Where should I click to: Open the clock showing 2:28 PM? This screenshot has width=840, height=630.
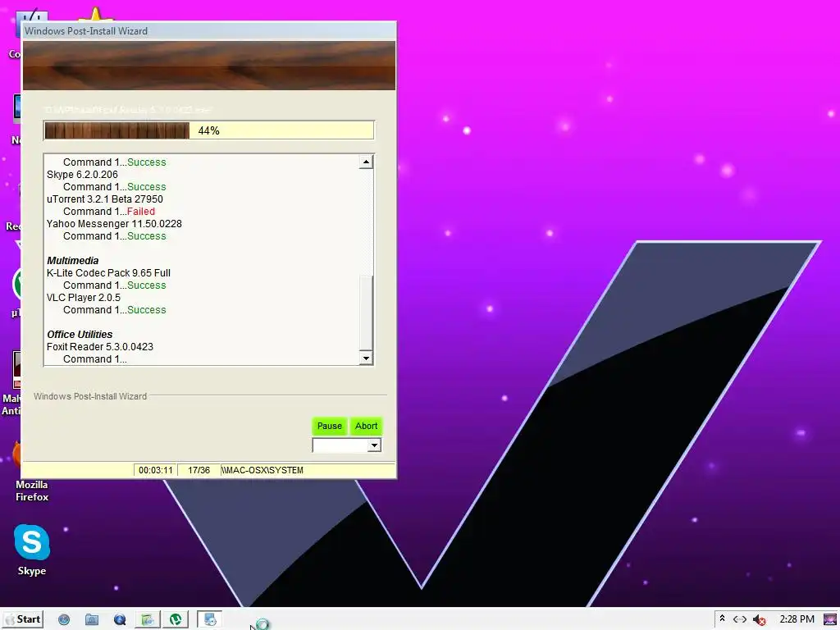coord(797,619)
